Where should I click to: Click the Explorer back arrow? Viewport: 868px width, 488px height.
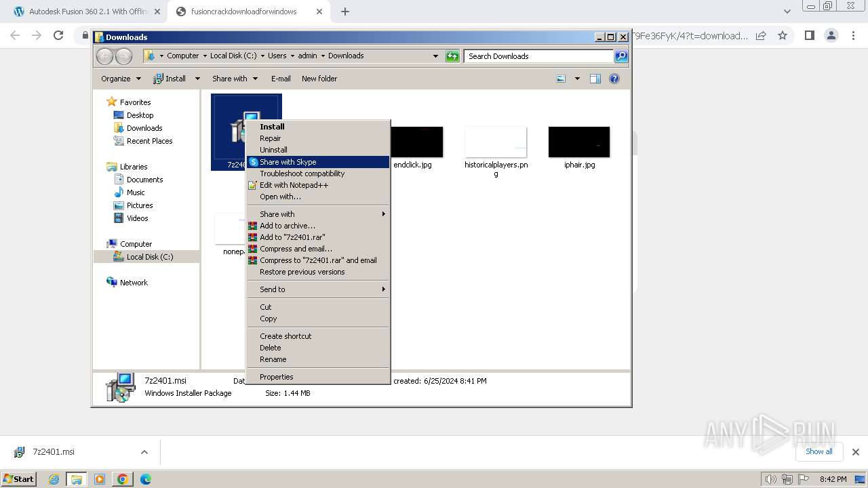point(104,56)
